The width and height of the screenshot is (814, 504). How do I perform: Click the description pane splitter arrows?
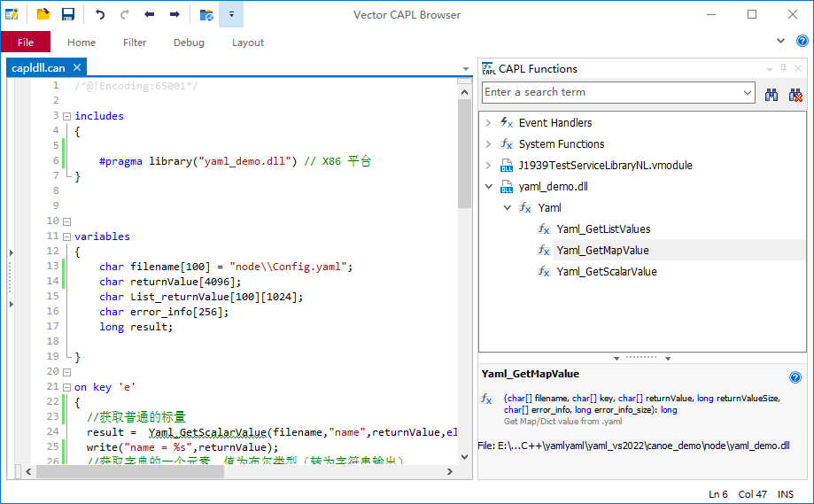pos(642,358)
